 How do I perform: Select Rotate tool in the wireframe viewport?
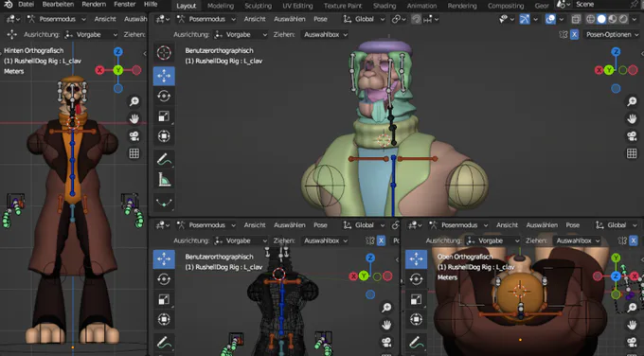pos(164,279)
